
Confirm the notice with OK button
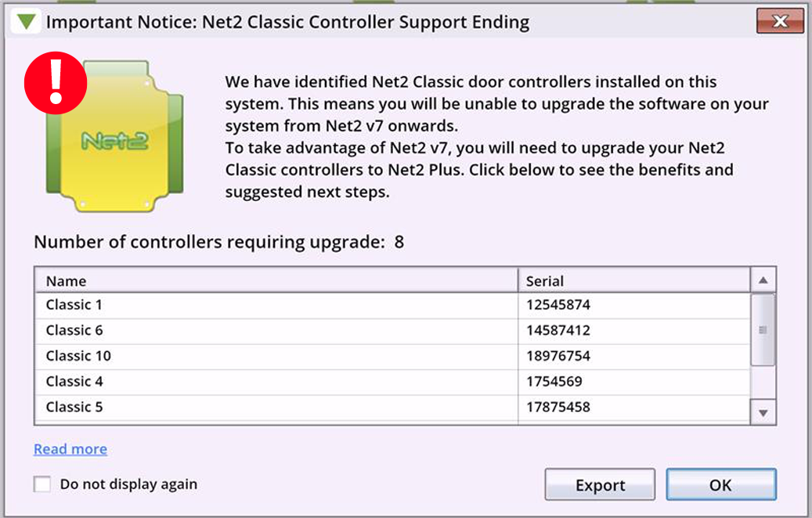pos(721,485)
